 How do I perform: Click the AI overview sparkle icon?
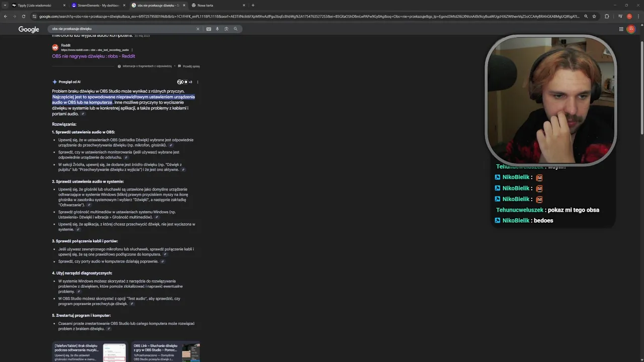tap(55, 82)
